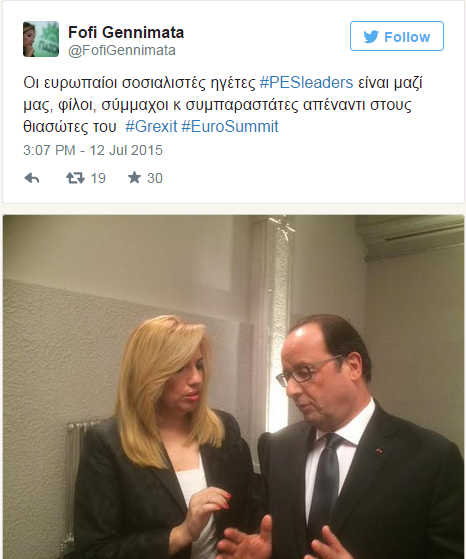Viewport: 466px width, 559px height.
Task: Click the reply arrow icon
Action: pyautogui.click(x=32, y=178)
